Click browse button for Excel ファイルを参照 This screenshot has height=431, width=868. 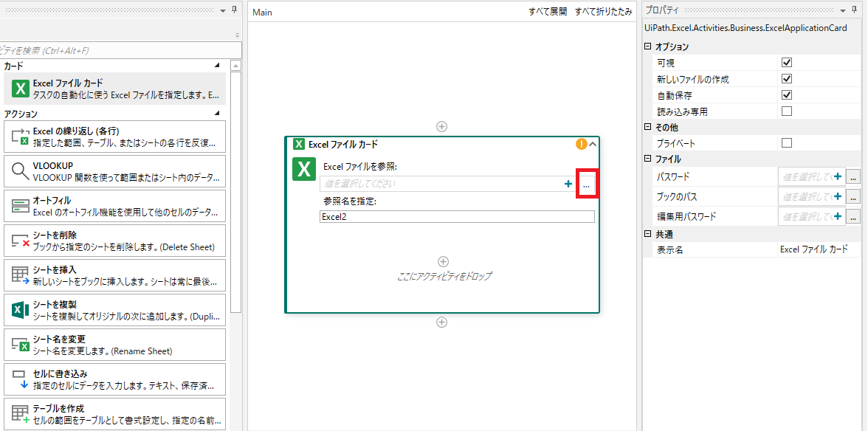tap(586, 185)
